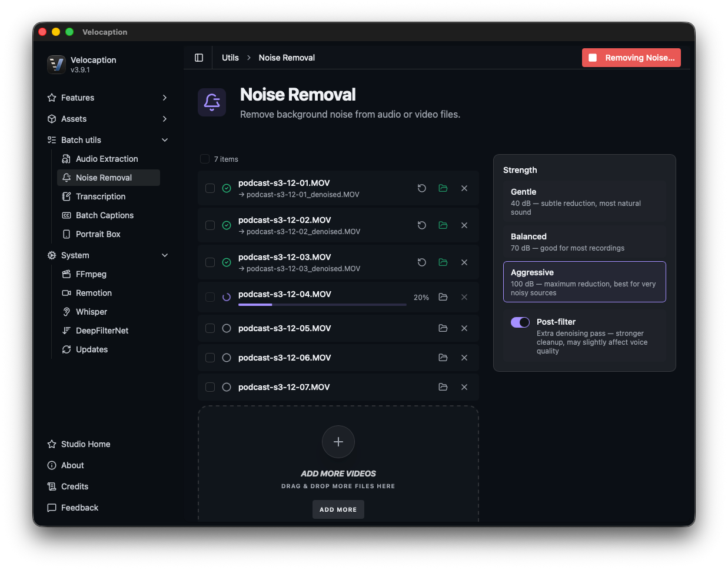Viewport: 728px width, 570px height.
Task: Expand the Features section chevron
Action: [x=165, y=98]
